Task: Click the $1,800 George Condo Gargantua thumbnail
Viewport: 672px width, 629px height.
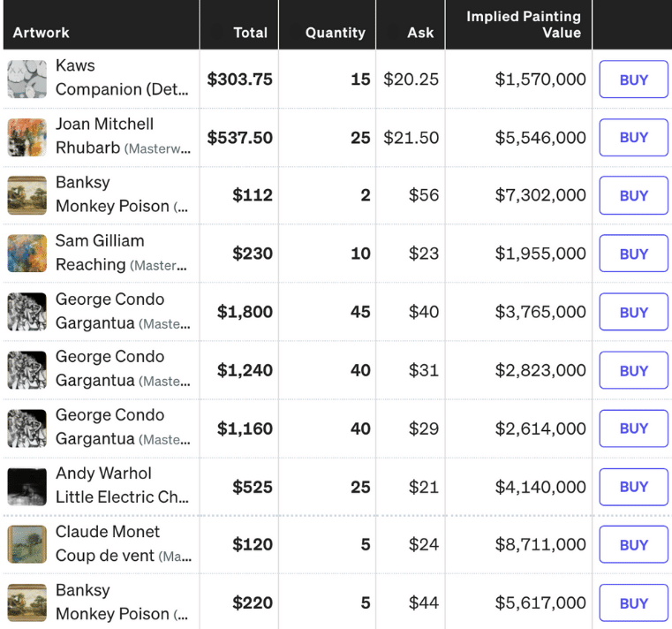Action: pos(26,312)
